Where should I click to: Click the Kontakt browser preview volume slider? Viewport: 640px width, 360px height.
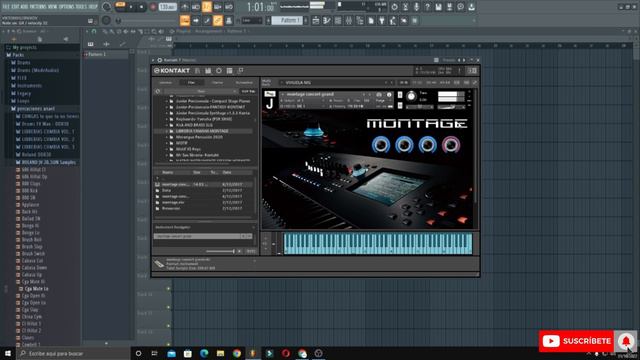pyautogui.click(x=220, y=251)
